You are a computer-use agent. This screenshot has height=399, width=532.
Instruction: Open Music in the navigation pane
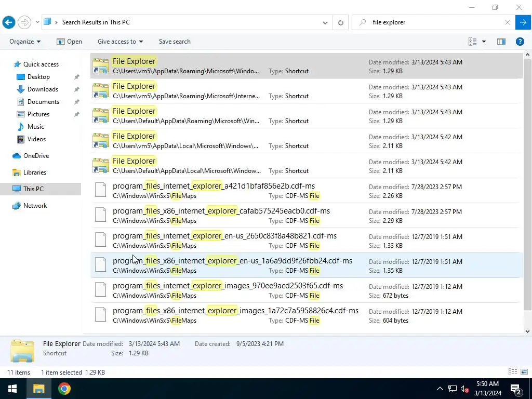[x=36, y=127]
